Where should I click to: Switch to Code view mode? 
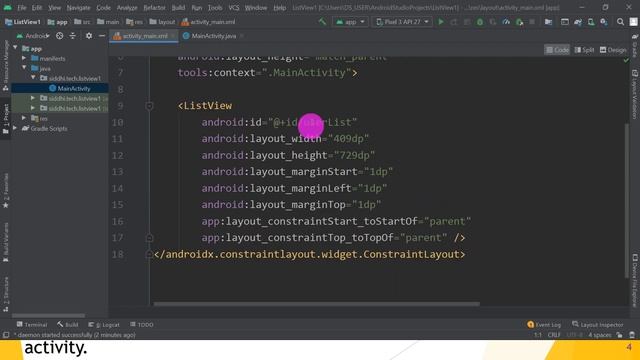[557, 50]
